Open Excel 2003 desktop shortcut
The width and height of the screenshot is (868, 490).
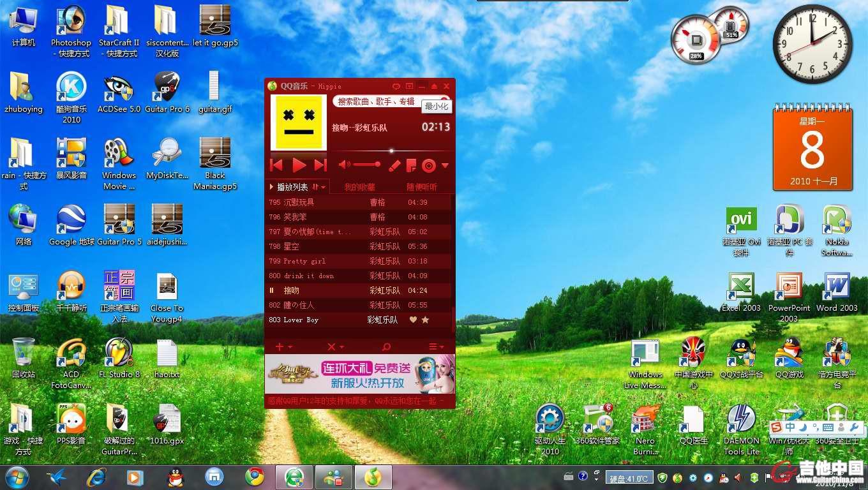click(741, 292)
